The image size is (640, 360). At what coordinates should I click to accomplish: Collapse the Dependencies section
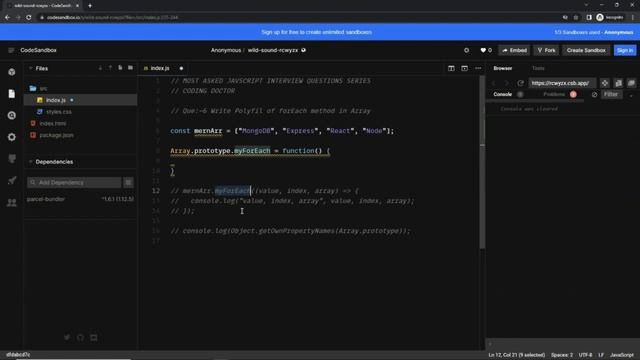pyautogui.click(x=31, y=162)
